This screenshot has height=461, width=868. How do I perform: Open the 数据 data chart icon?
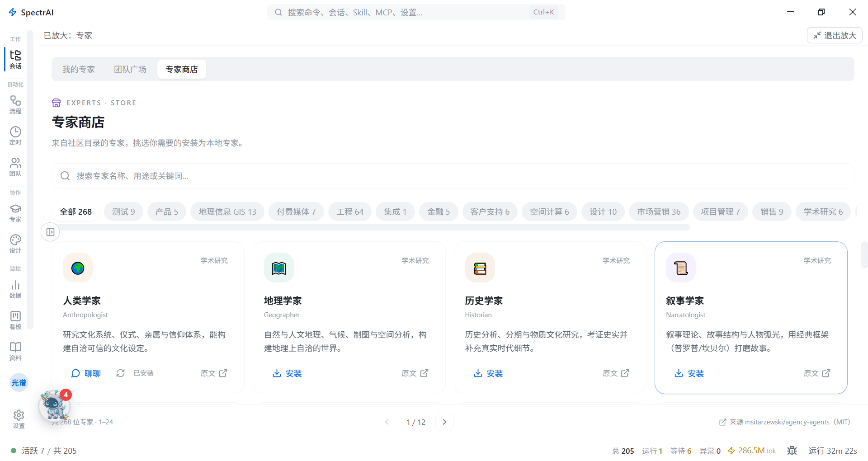pyautogui.click(x=15, y=289)
